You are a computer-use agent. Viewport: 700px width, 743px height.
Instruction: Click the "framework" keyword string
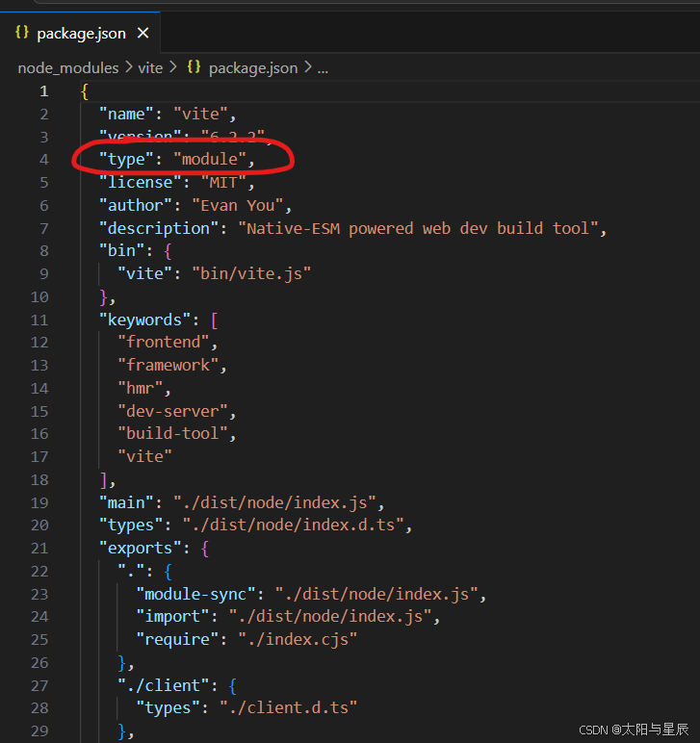169,366
